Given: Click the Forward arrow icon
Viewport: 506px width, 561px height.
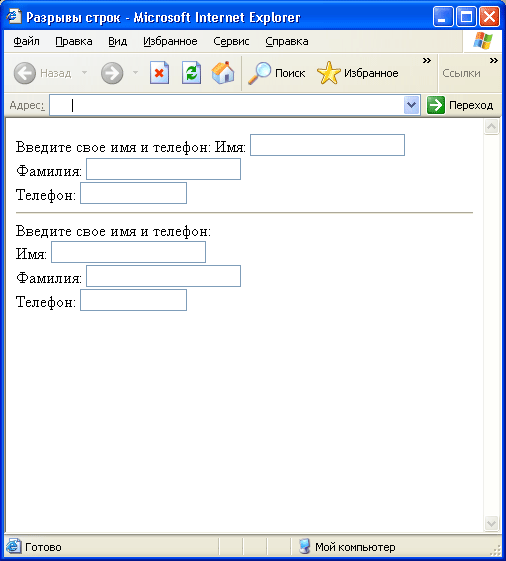Looking at the screenshot, I should tap(112, 73).
